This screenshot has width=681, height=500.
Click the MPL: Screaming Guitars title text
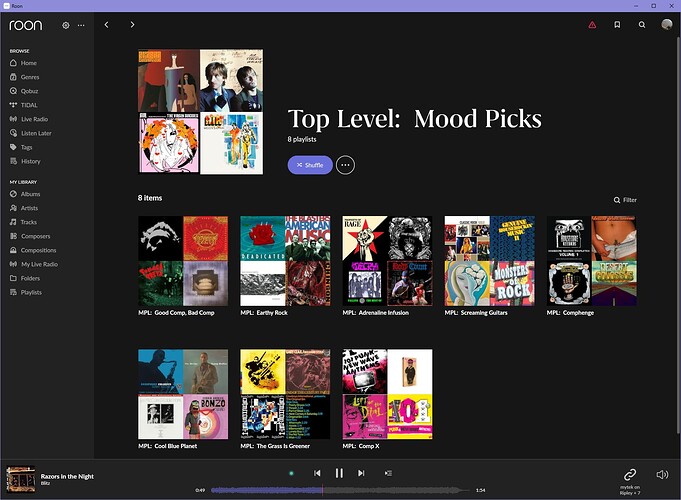[476, 312]
